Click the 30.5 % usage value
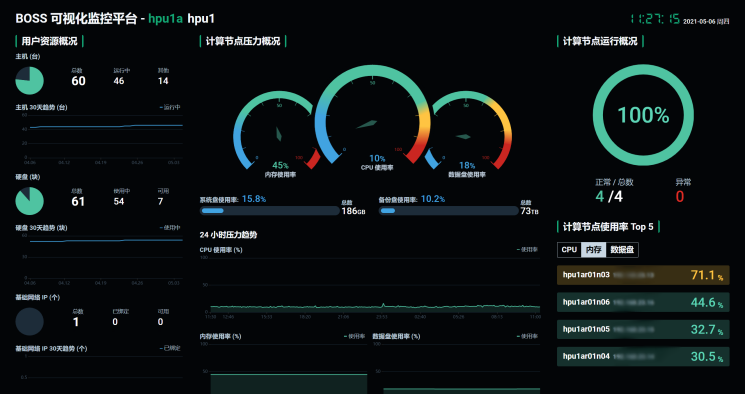The height and width of the screenshot is (394, 745). pyautogui.click(x=707, y=356)
